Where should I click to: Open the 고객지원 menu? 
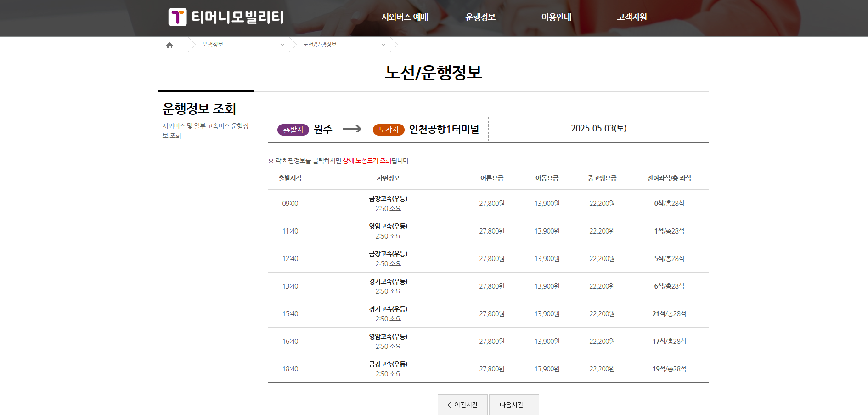[x=631, y=17]
